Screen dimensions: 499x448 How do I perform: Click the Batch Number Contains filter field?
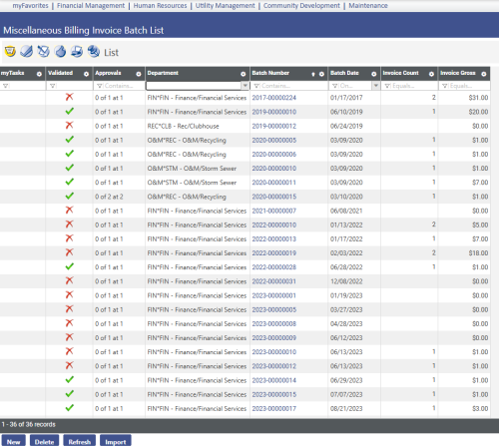(x=288, y=86)
